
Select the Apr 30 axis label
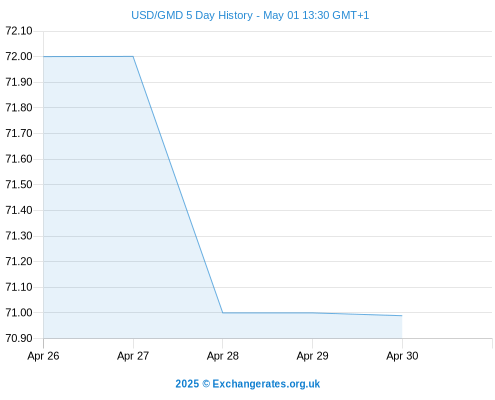pyautogui.click(x=402, y=356)
